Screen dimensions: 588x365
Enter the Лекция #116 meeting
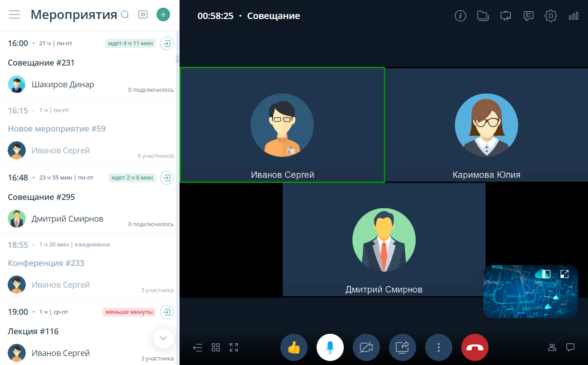(167, 312)
